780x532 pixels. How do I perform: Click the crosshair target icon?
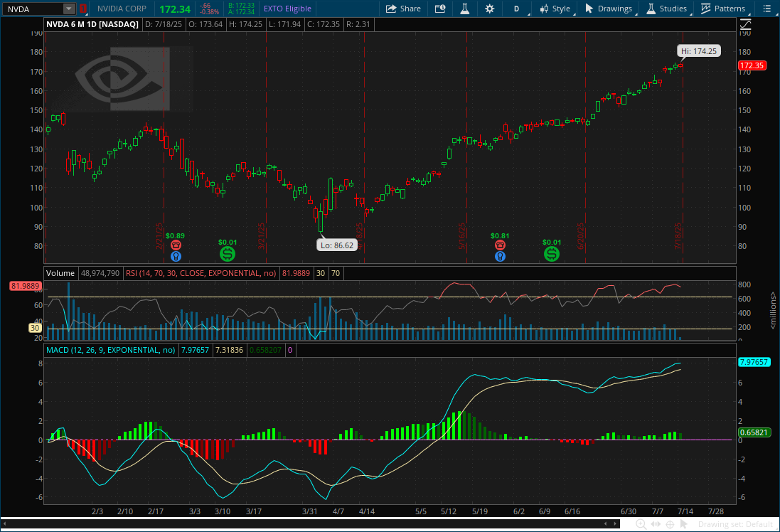tap(670, 524)
